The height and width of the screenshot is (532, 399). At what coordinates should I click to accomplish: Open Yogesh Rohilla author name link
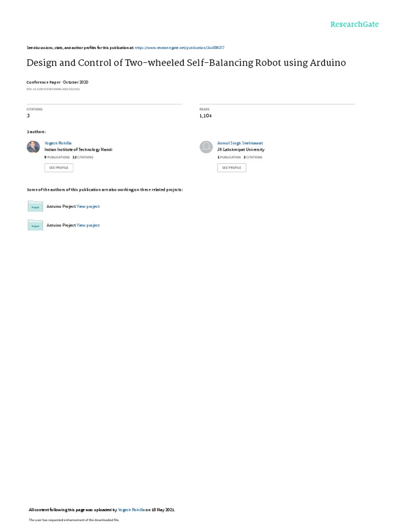click(58, 143)
